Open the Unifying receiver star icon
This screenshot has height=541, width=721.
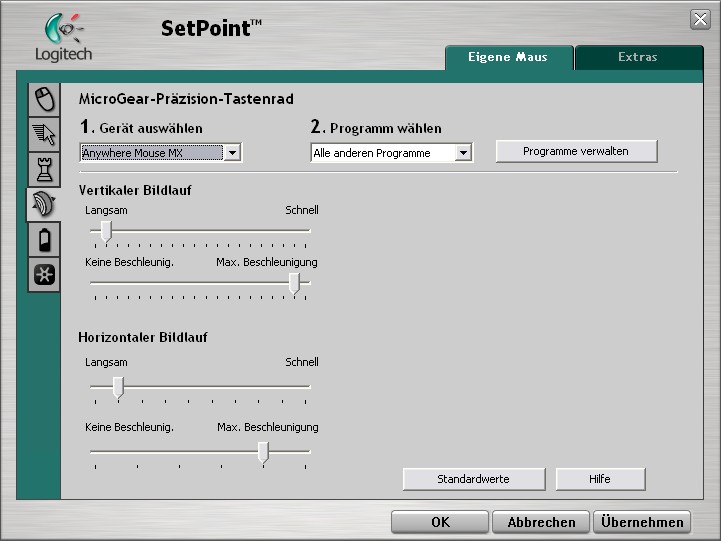(44, 274)
